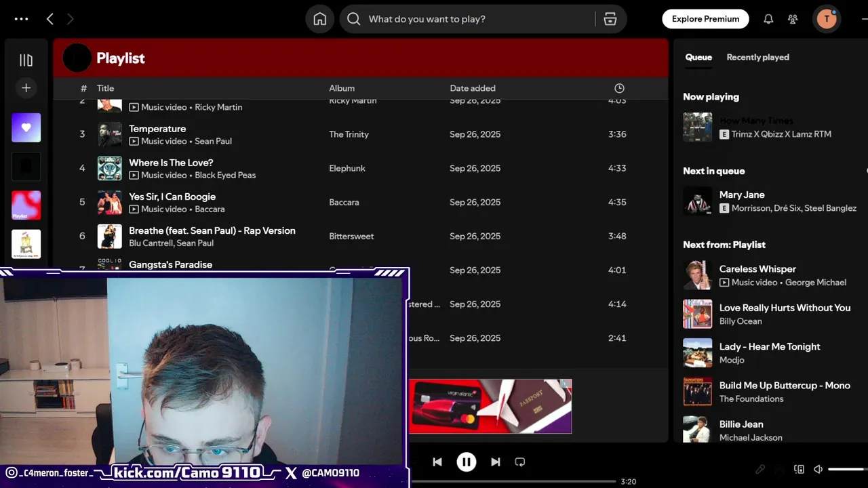Open Build Me Up Buttercup - Mono
868x488 pixels.
point(785,385)
